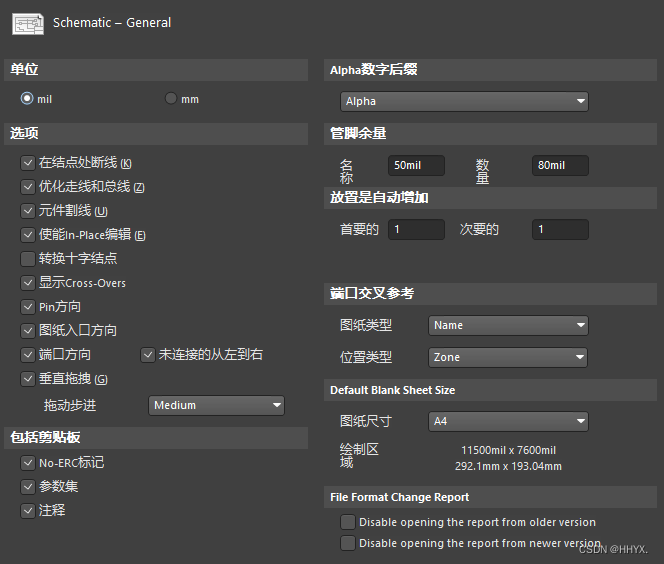The width and height of the screenshot is (664, 564).
Task: Toggle 注释 clipboard checkbox
Action: (28, 511)
